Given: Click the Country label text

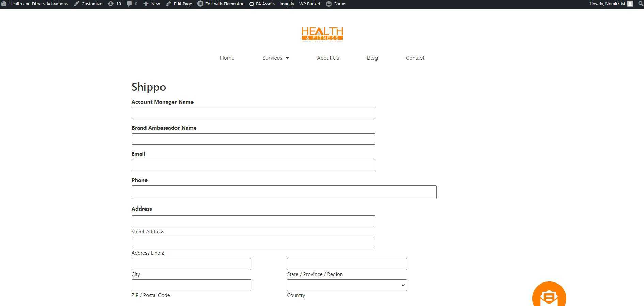Looking at the screenshot, I should coord(296,295).
